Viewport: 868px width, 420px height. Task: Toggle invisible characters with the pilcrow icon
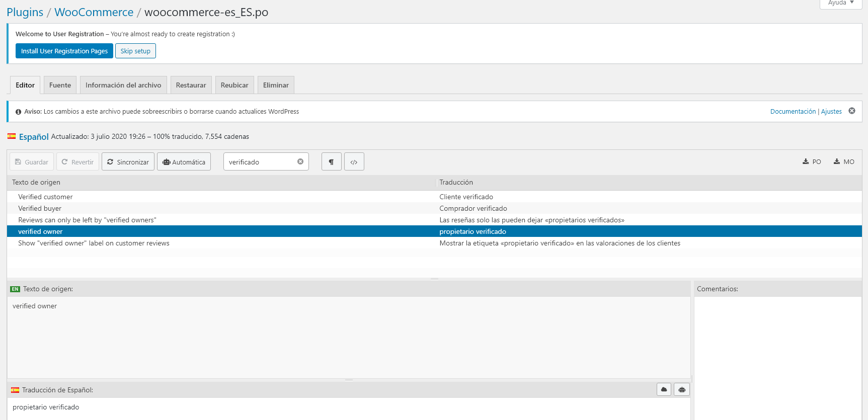point(331,162)
